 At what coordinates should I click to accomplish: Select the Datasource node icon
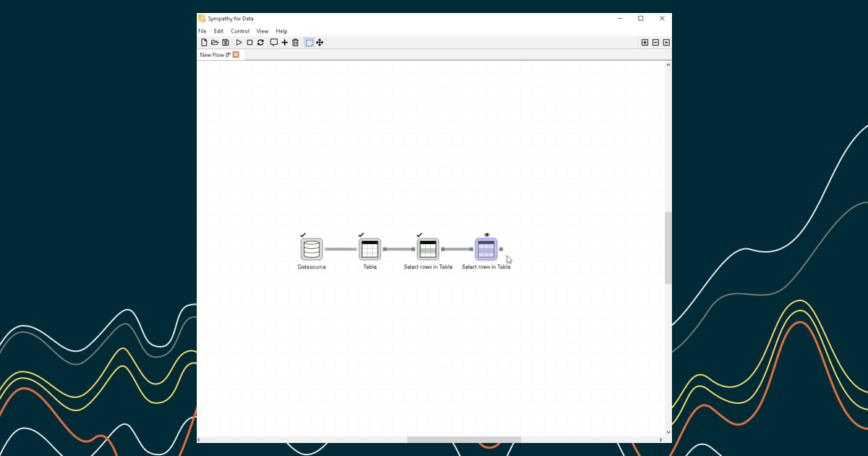[x=312, y=249]
